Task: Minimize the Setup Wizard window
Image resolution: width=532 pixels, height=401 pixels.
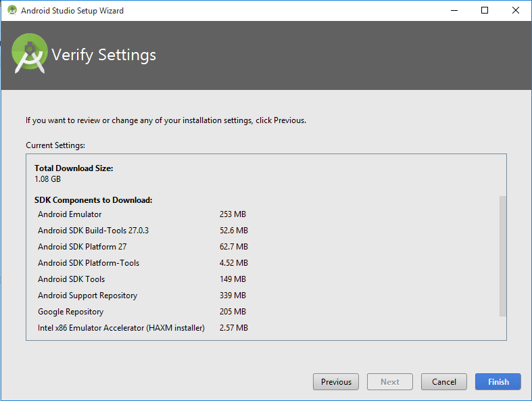Action: tap(454, 11)
